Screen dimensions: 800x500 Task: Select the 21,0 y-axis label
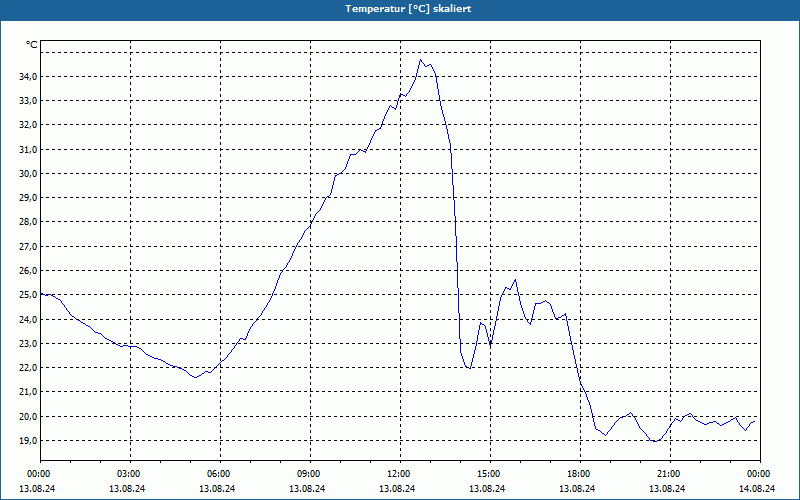coord(29,392)
